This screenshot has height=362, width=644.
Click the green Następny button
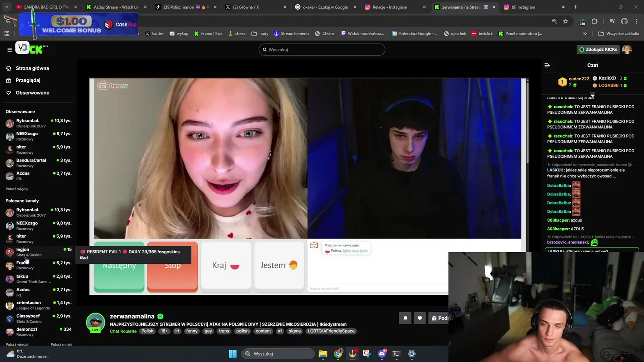coord(119,267)
